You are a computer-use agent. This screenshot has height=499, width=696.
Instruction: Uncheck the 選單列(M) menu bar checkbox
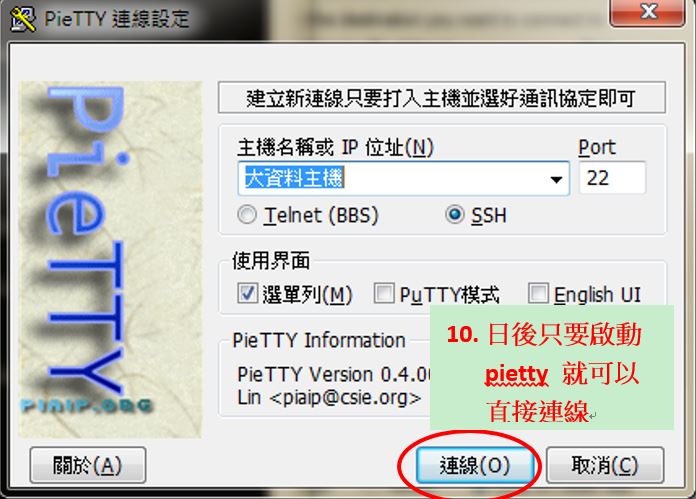tap(248, 294)
